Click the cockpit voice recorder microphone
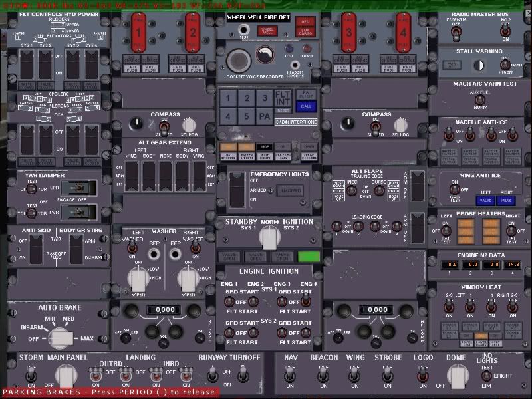 (x=239, y=61)
